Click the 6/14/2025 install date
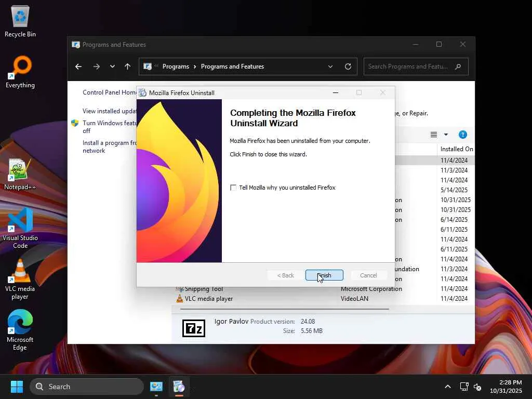 454,220
